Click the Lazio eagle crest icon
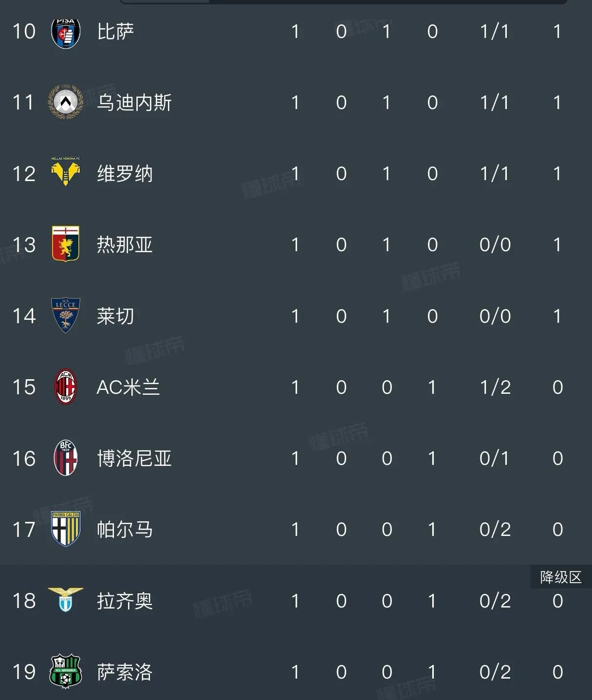592x700 pixels. pyautogui.click(x=66, y=600)
